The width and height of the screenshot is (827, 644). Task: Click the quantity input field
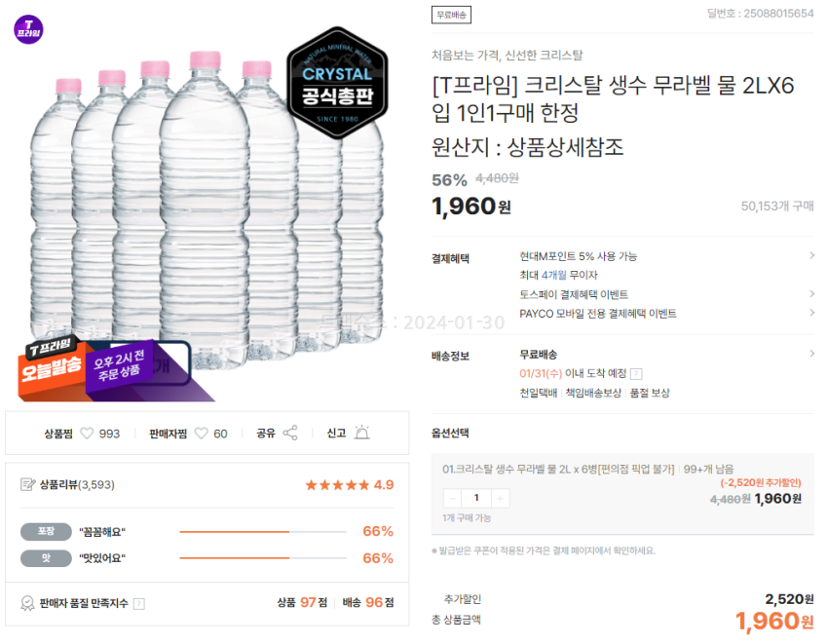(476, 498)
